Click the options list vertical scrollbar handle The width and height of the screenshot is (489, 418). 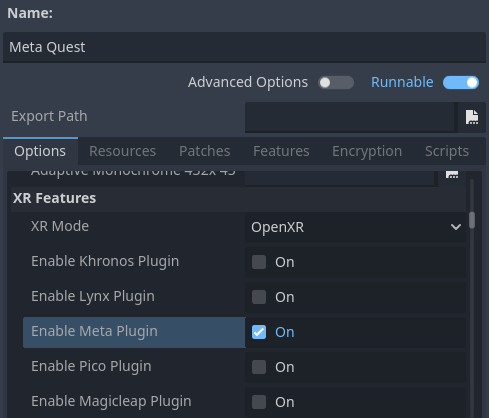pyautogui.click(x=472, y=220)
